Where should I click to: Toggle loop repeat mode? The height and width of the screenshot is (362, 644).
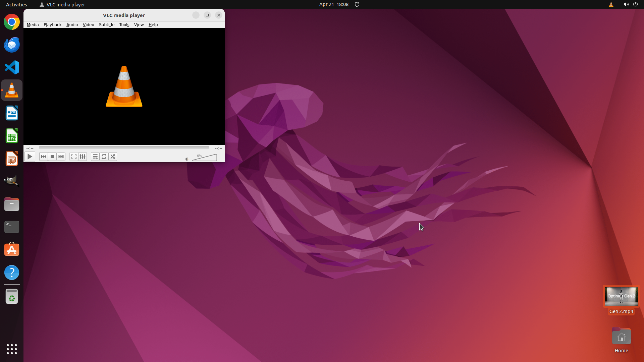104,157
